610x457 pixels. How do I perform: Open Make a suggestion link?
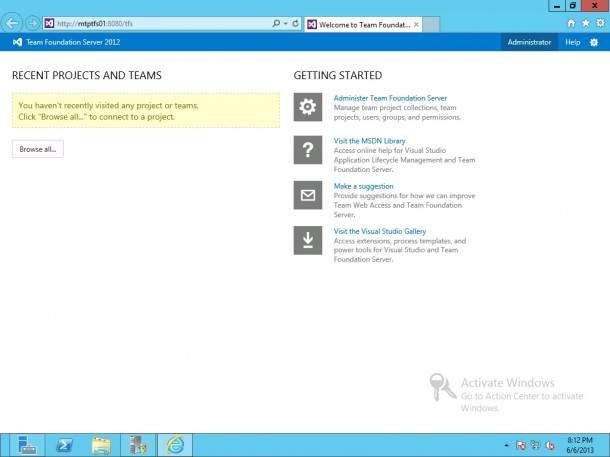[363, 186]
